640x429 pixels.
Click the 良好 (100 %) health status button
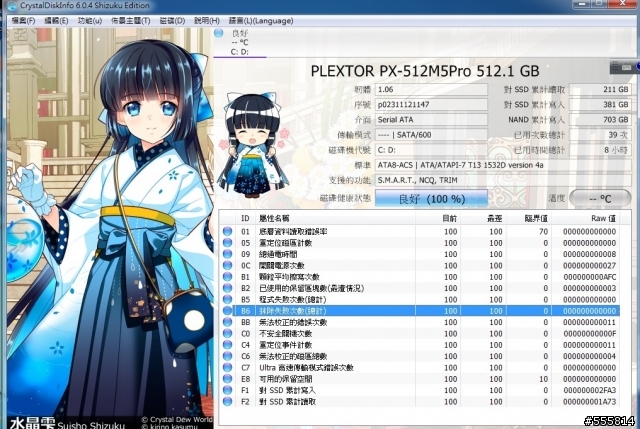click(x=431, y=199)
